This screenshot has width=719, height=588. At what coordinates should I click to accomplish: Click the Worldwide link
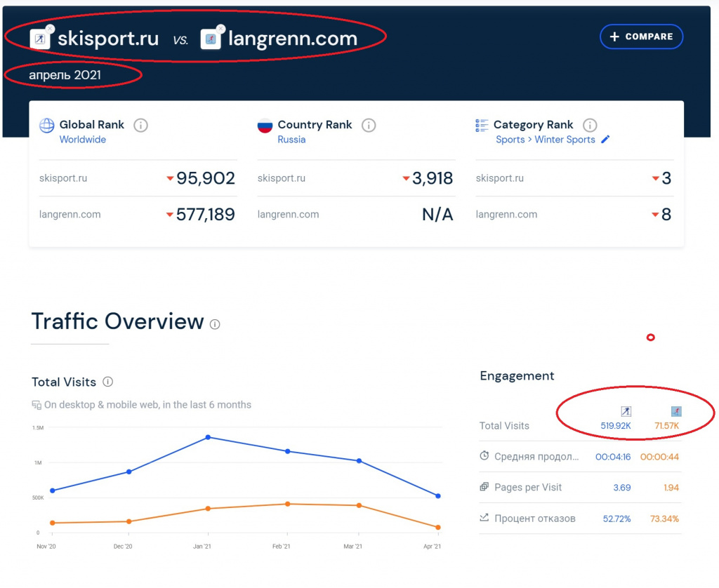pyautogui.click(x=83, y=140)
